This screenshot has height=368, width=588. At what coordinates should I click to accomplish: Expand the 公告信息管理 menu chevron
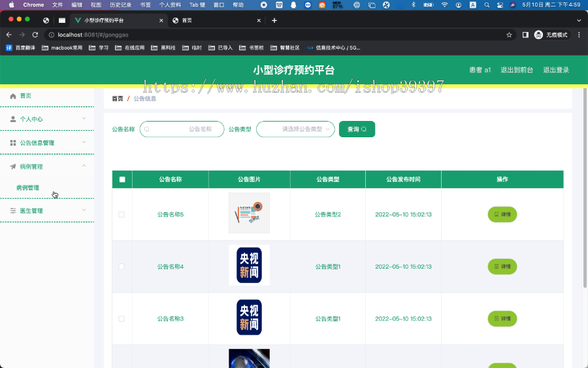point(84,142)
